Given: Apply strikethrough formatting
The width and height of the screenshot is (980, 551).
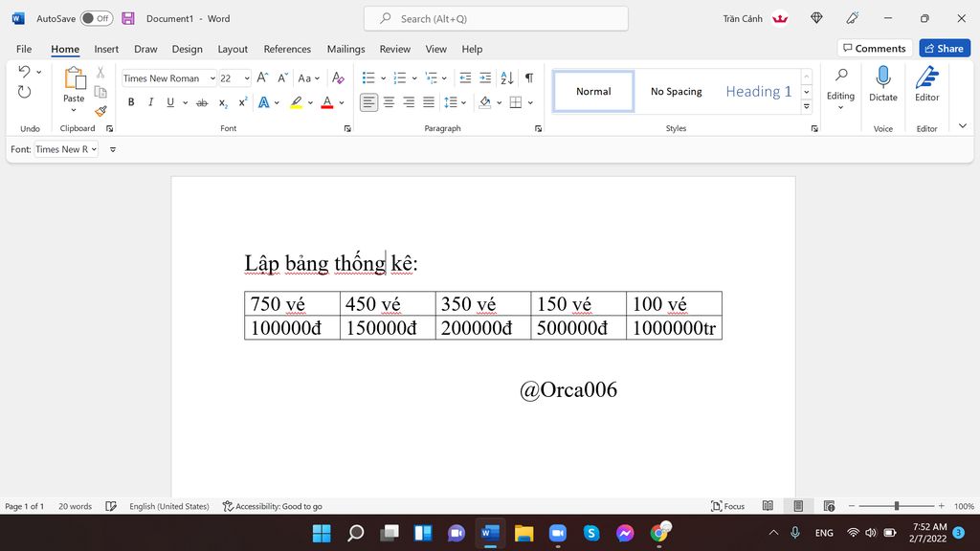Looking at the screenshot, I should pos(202,102).
